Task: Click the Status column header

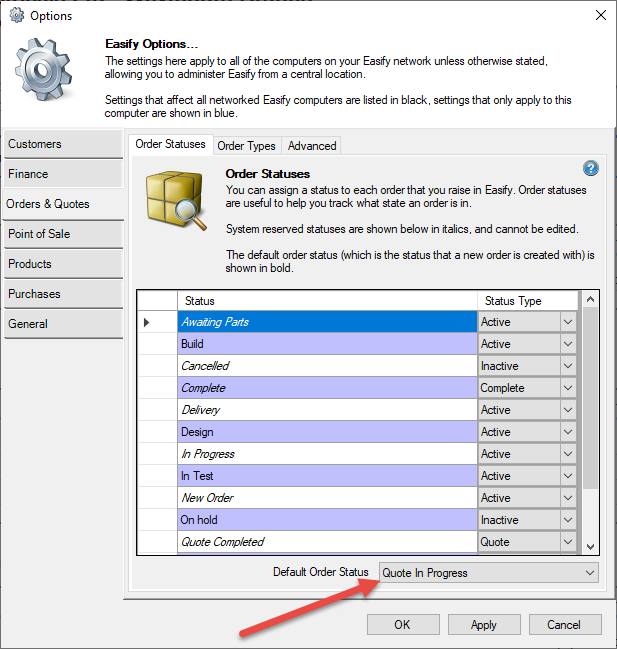Action: click(x=327, y=301)
